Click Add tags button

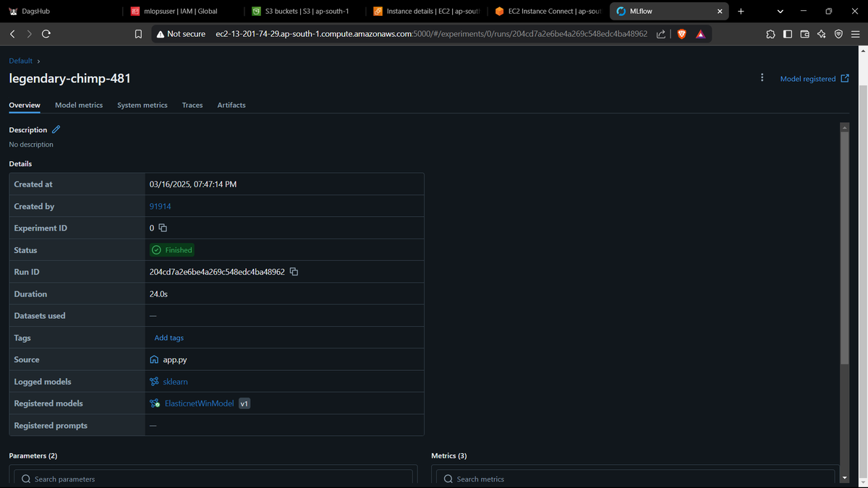(x=169, y=338)
